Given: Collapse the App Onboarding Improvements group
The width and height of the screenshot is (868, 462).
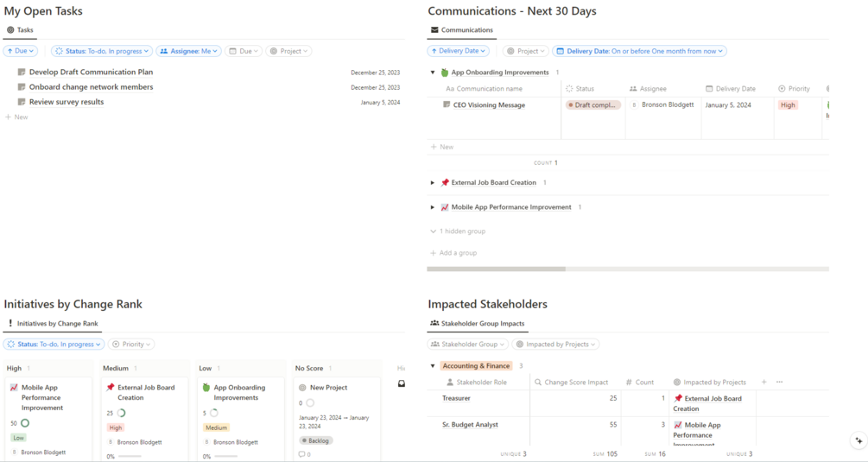Looking at the screenshot, I should point(433,73).
